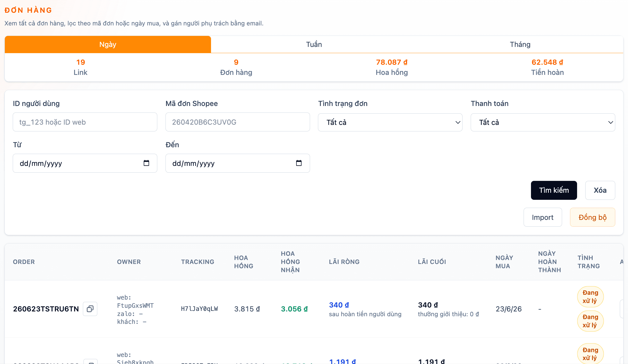The height and width of the screenshot is (364, 628).
Task: Copy order code 260623TSTRU6TN
Action: [90, 309]
